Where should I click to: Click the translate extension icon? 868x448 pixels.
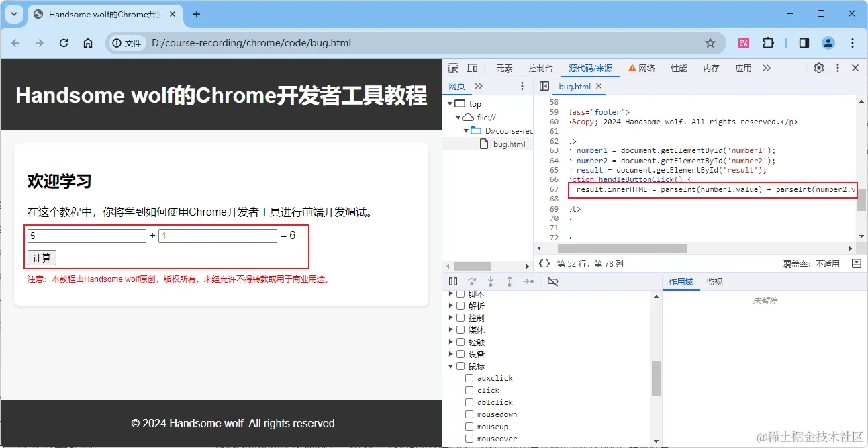(x=744, y=43)
